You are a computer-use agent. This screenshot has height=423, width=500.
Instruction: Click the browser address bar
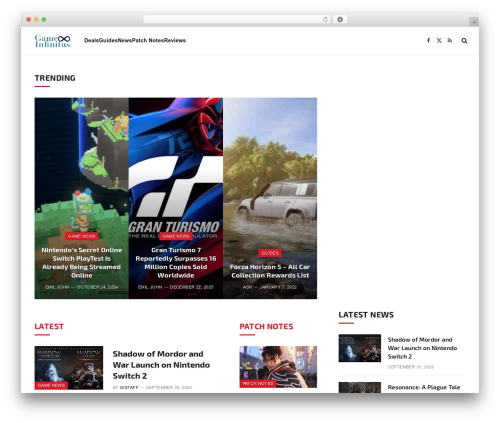click(237, 19)
